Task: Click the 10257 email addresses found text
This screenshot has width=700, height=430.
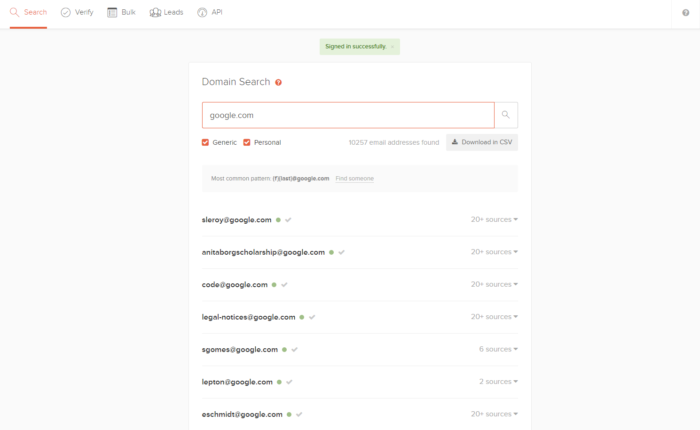Action: 394,142
